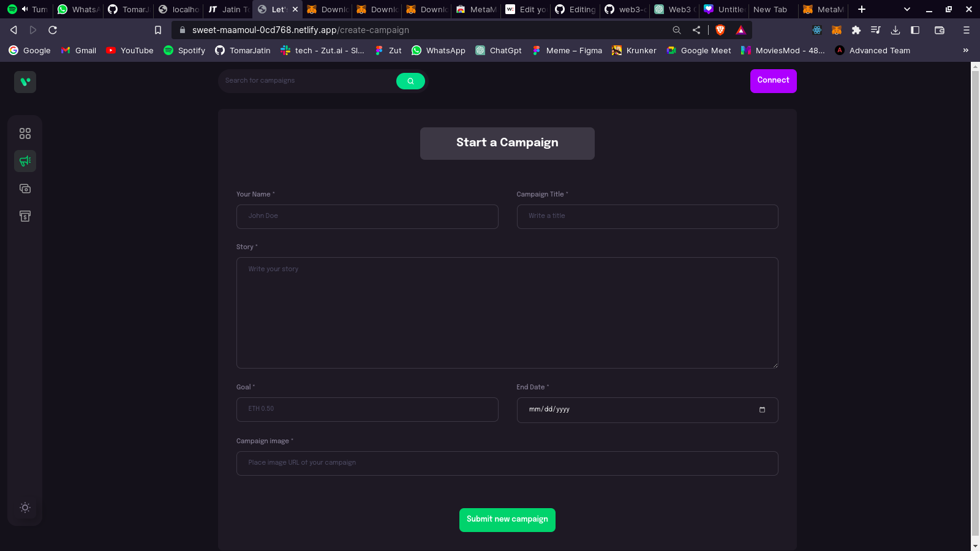Bookmark the page using the address bar icon
This screenshot has height=551, width=980.
click(x=158, y=29)
